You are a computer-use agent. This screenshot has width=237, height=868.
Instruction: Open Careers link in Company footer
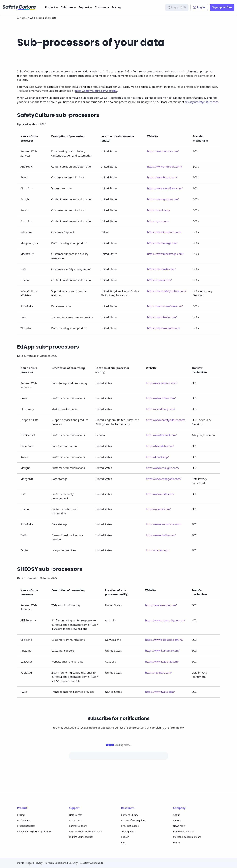(x=177, y=821)
